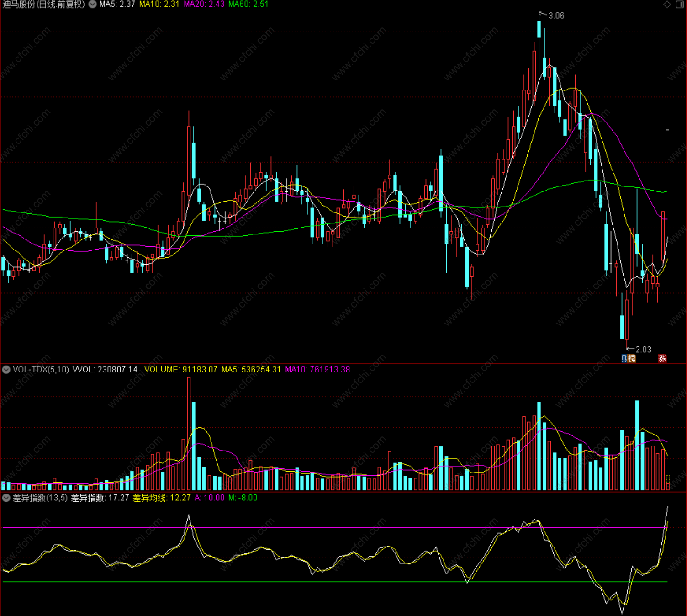Click the VVOL: 230807.14 value
Screen dimensions: 687x616
pyautogui.click(x=105, y=370)
